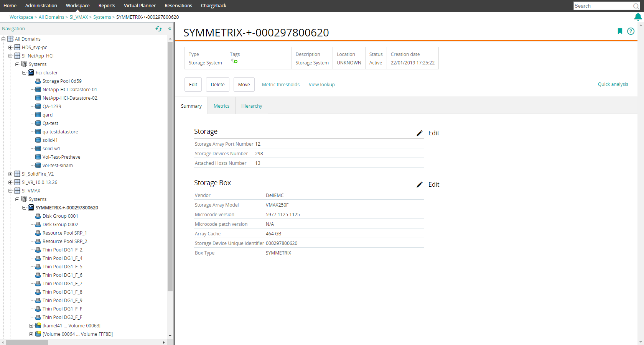Collapse the Navigation panel
This screenshot has width=644, height=345.
pos(170,29)
